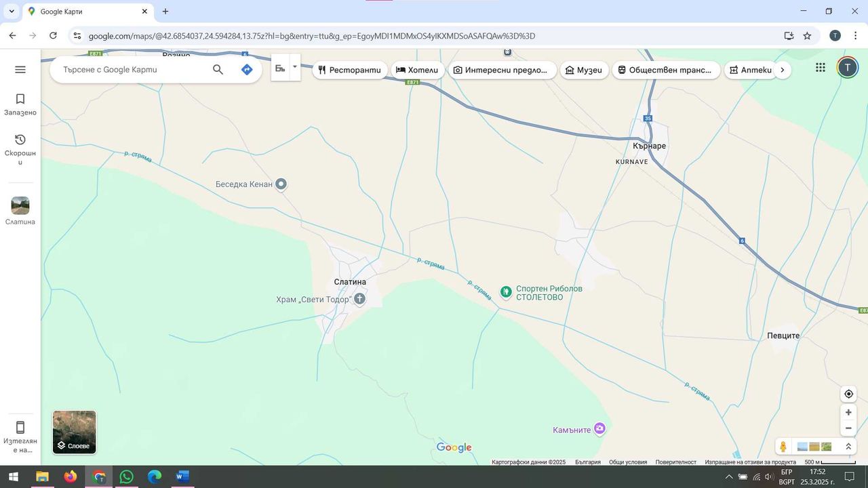Toggle satellite view via Слоеве thumbnail
Screen dimensions: 868x488
pyautogui.click(x=75, y=432)
